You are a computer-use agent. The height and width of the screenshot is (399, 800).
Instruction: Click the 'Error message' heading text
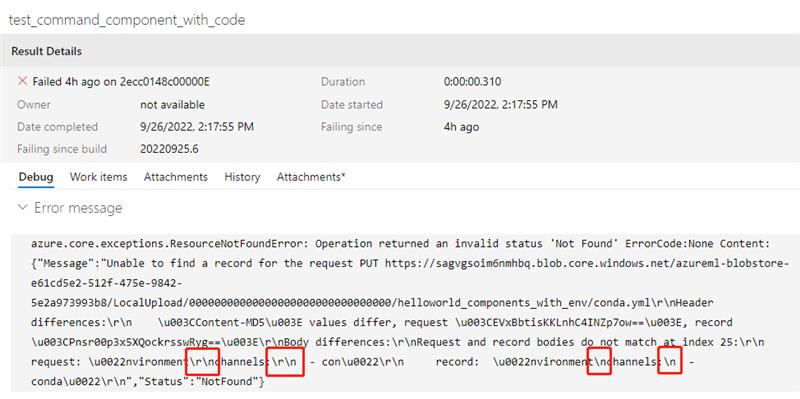click(78, 208)
